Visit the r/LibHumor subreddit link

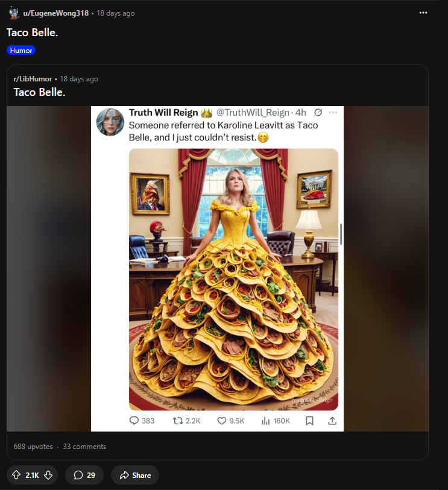(x=33, y=79)
